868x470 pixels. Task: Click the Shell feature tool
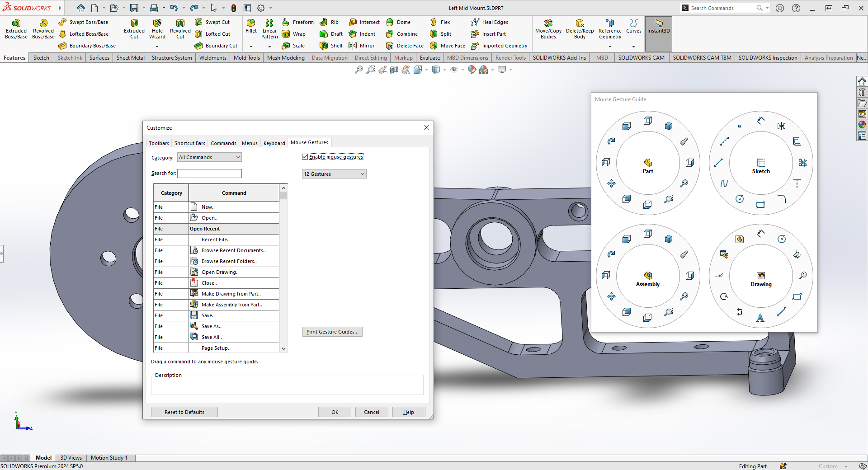point(331,46)
